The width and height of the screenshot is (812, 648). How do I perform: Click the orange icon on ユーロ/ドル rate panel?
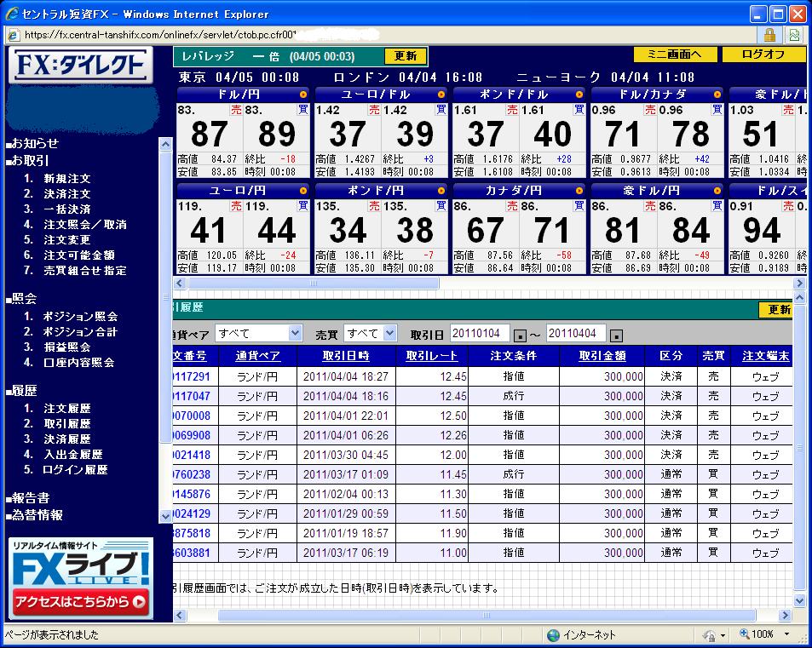coord(441,95)
